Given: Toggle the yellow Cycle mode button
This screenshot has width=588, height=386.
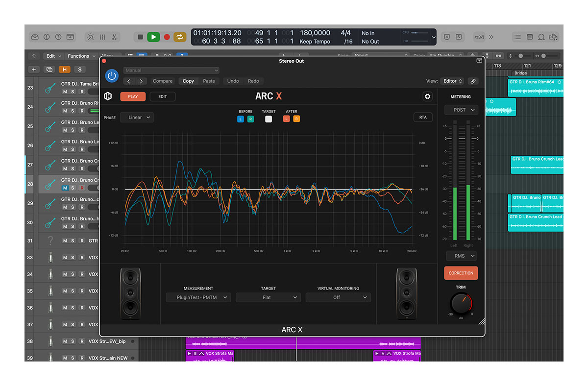Looking at the screenshot, I should click(x=180, y=37).
